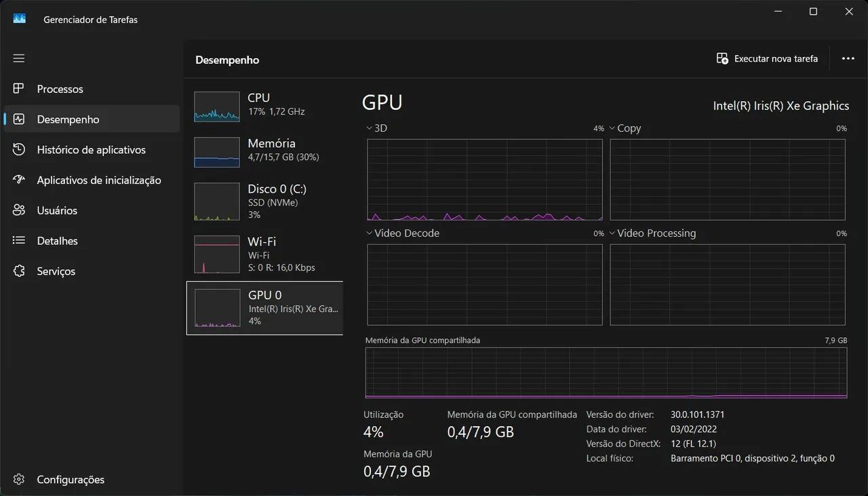Viewport: 868px width, 496px height.
Task: Click the Serviços puzzle icon
Action: (x=19, y=271)
